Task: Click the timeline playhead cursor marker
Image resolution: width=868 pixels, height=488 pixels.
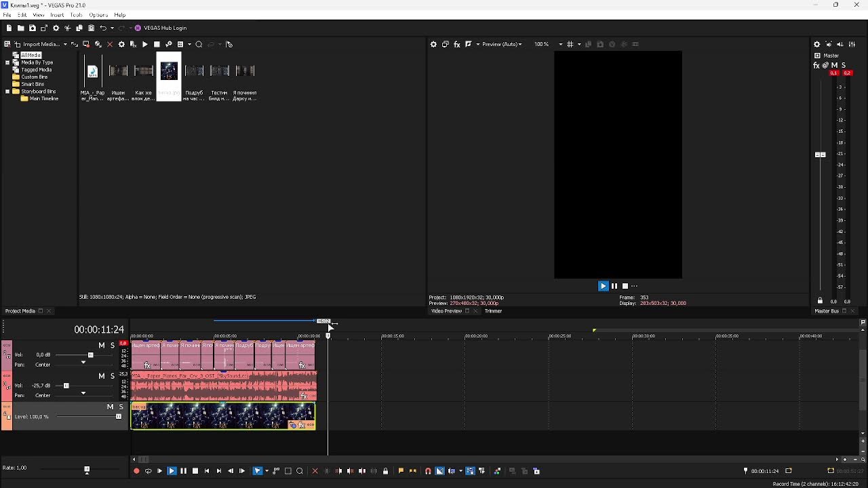Action: [328, 335]
